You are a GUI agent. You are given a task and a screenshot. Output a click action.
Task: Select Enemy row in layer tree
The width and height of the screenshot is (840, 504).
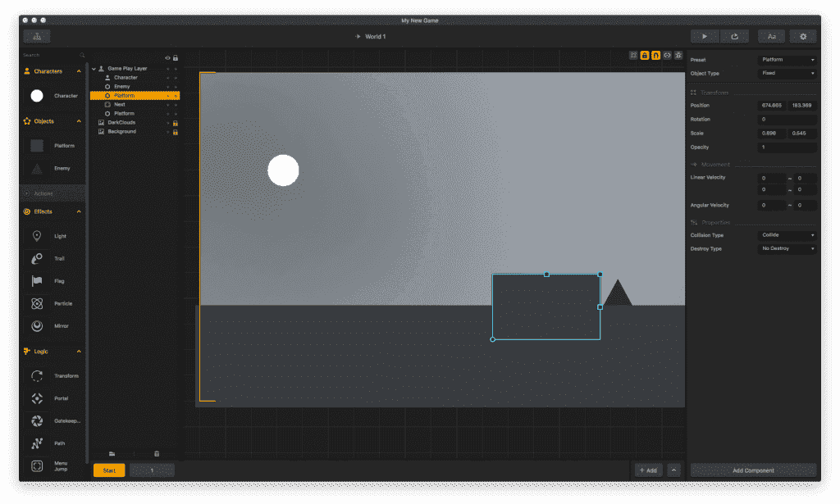(135, 87)
